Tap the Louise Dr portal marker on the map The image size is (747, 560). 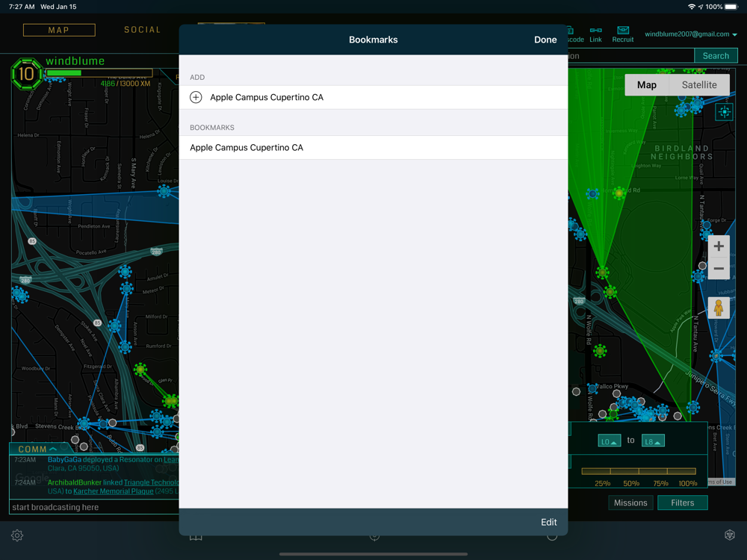pyautogui.click(x=164, y=191)
